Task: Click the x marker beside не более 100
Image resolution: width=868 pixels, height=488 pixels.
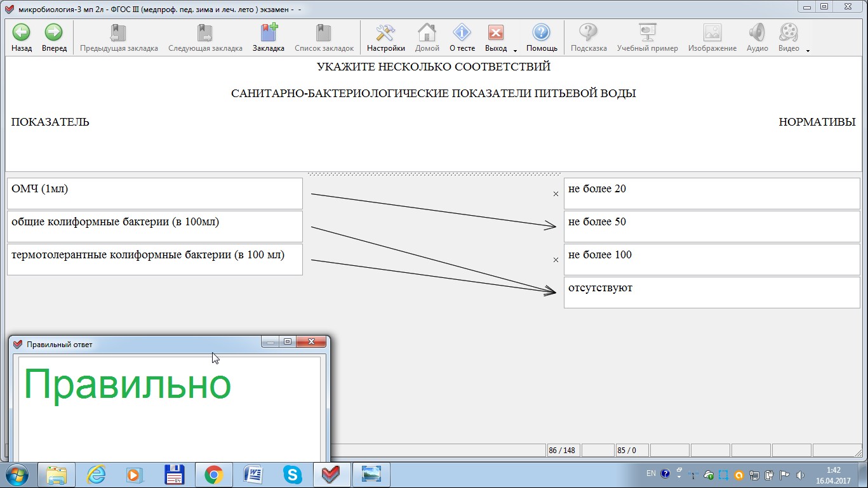Action: coord(556,260)
